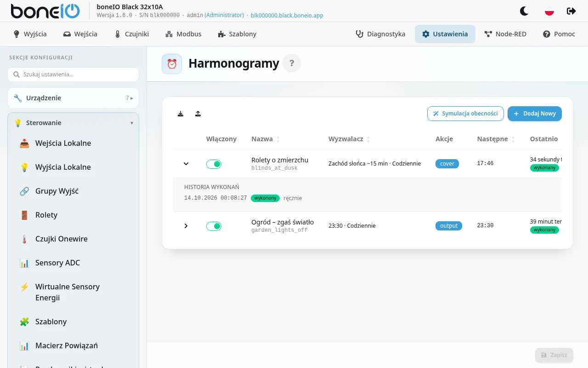Viewport: 588px width, 368px height.
Task: Open Czujki Onewire in the sidebar
Action: [73, 239]
